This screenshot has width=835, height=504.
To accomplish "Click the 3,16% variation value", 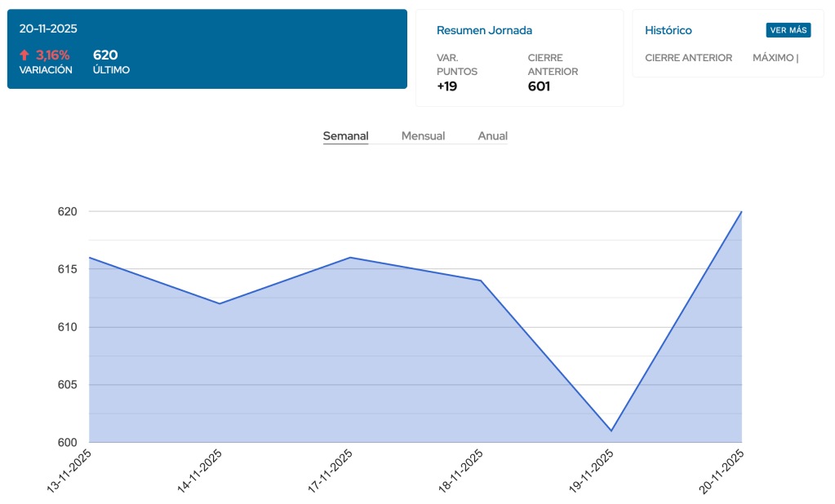I will 52,55.
